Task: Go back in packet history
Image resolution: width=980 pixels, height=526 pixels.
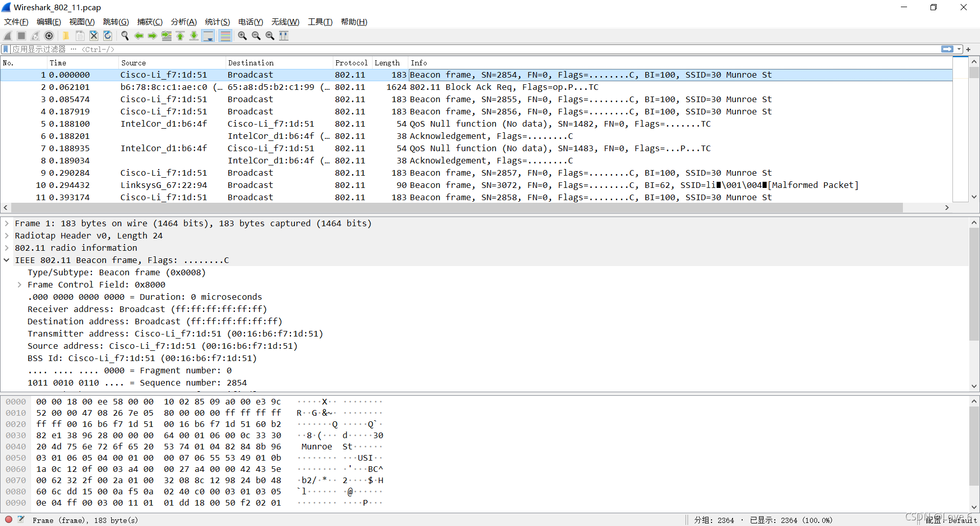Action: pyautogui.click(x=139, y=36)
